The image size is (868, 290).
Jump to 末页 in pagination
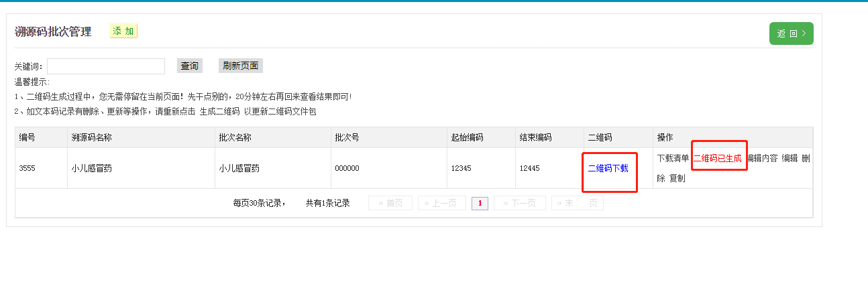577,204
